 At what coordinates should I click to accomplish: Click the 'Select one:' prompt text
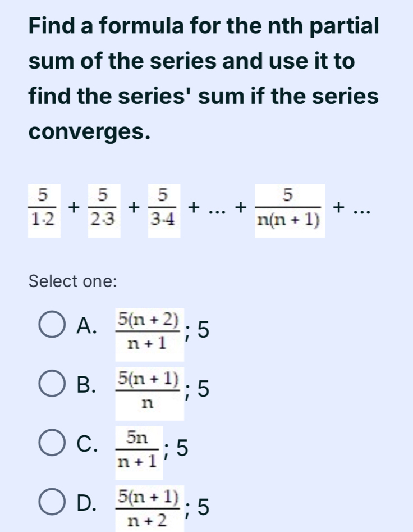pyautogui.click(x=73, y=280)
